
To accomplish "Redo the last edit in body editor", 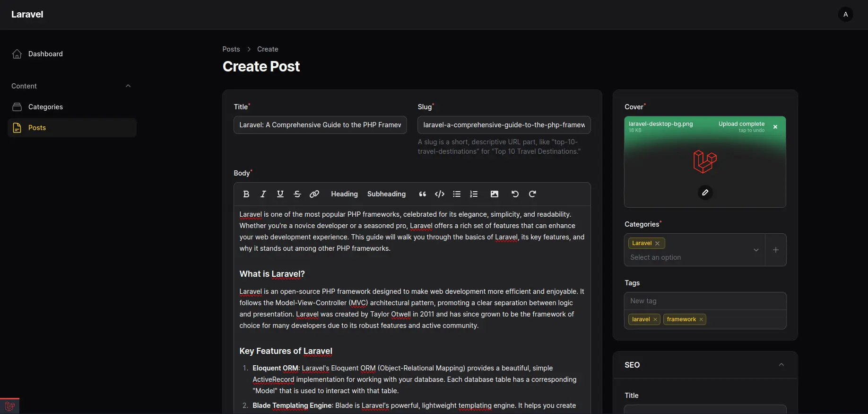I will pyautogui.click(x=532, y=194).
